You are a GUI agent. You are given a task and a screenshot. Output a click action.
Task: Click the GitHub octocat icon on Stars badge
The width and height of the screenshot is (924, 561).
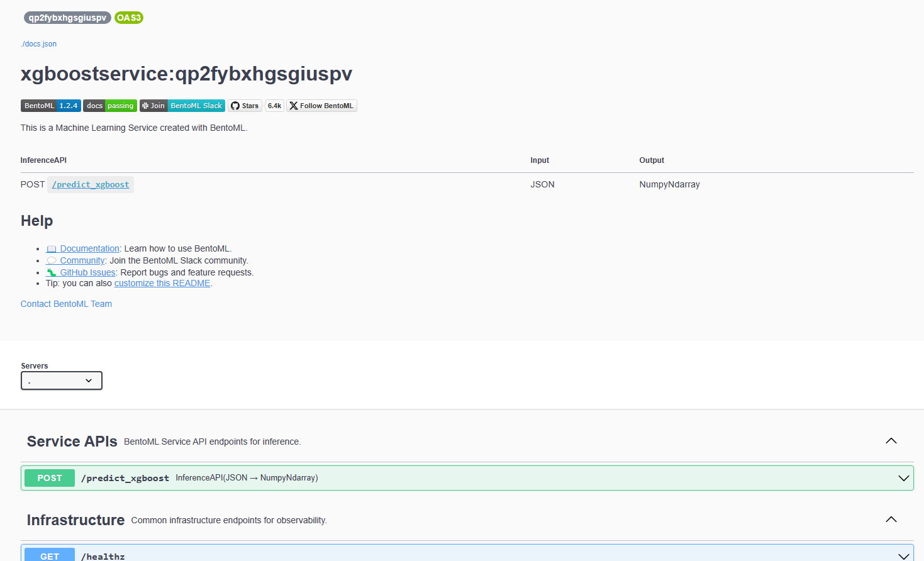coord(234,105)
